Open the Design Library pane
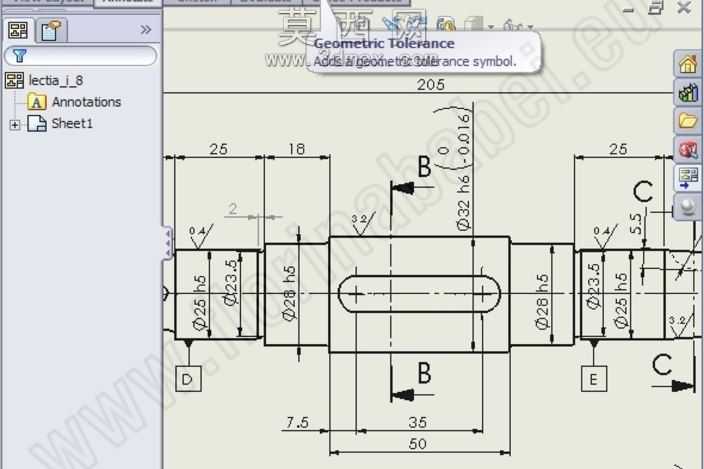The height and width of the screenshot is (469, 704). (688, 92)
